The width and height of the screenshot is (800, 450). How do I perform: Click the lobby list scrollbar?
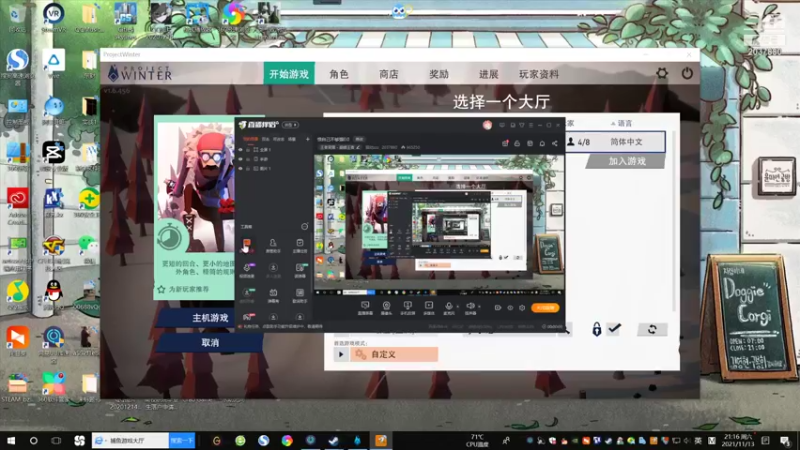[x=674, y=219]
